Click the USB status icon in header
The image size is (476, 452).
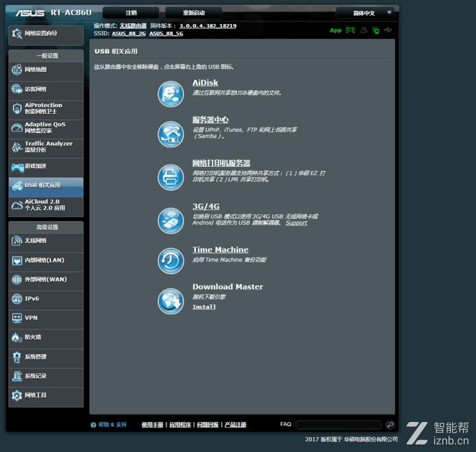(x=388, y=30)
